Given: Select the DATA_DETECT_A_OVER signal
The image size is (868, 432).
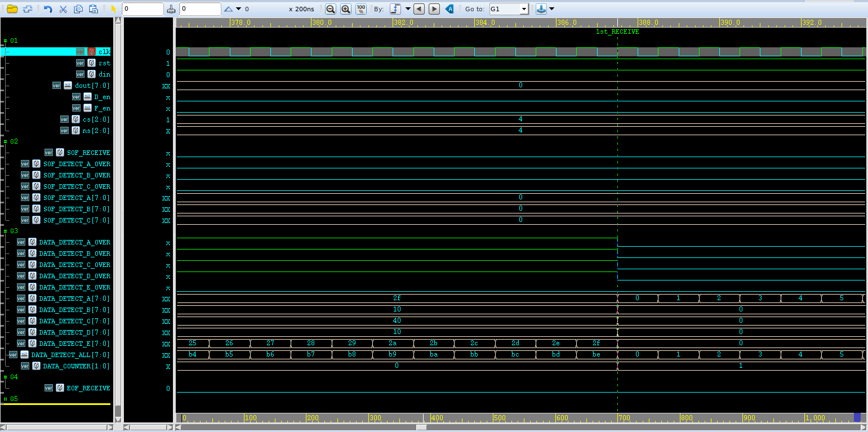Looking at the screenshot, I should 75,242.
